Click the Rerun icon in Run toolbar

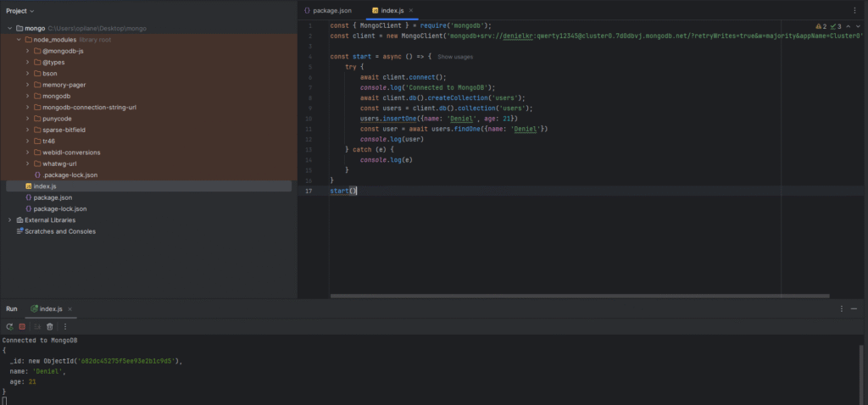tap(9, 326)
